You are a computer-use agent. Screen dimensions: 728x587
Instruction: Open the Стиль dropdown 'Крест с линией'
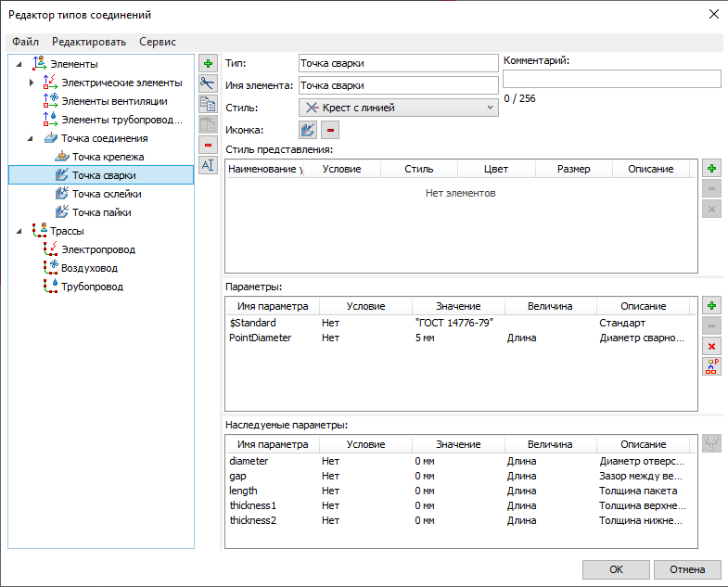399,108
